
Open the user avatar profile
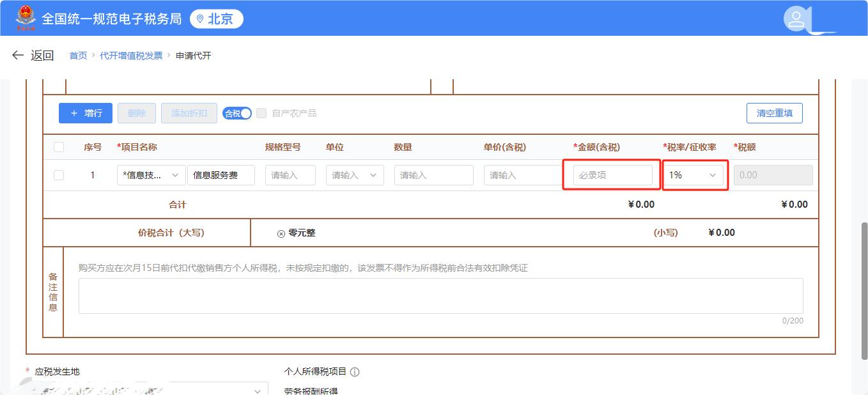(x=796, y=19)
